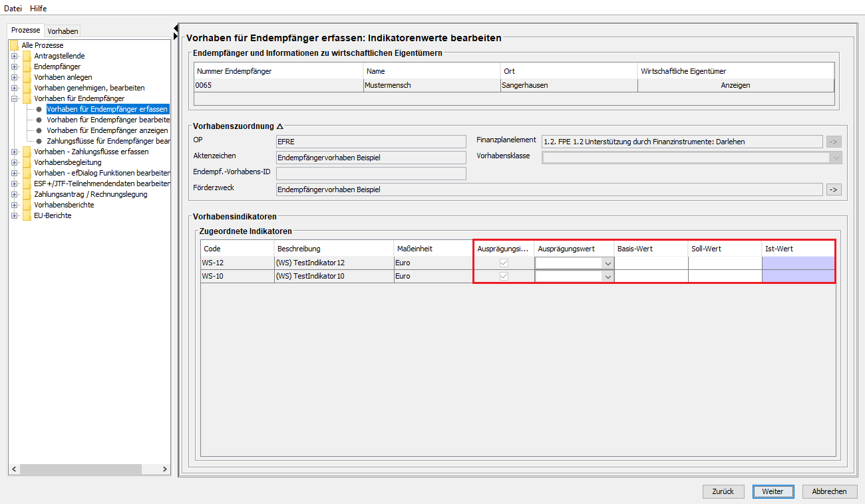The image size is (865, 504).
Task: Click the OP field showing EFRE
Action: (x=371, y=142)
